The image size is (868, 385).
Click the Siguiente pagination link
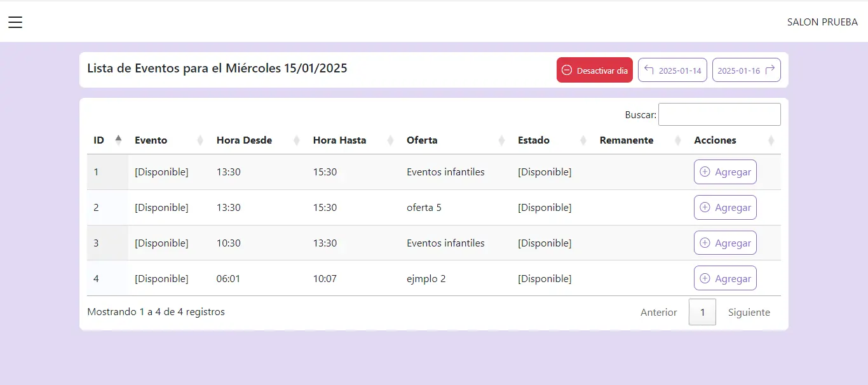pyautogui.click(x=749, y=313)
